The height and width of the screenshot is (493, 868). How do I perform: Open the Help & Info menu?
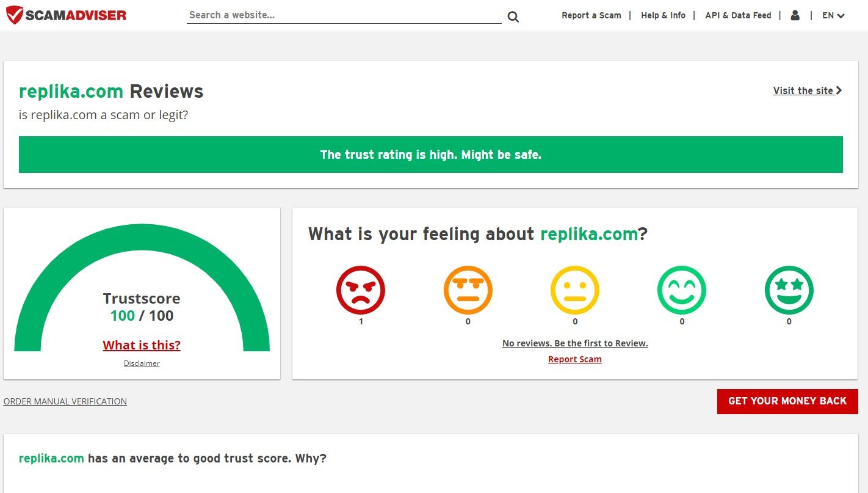coord(663,15)
